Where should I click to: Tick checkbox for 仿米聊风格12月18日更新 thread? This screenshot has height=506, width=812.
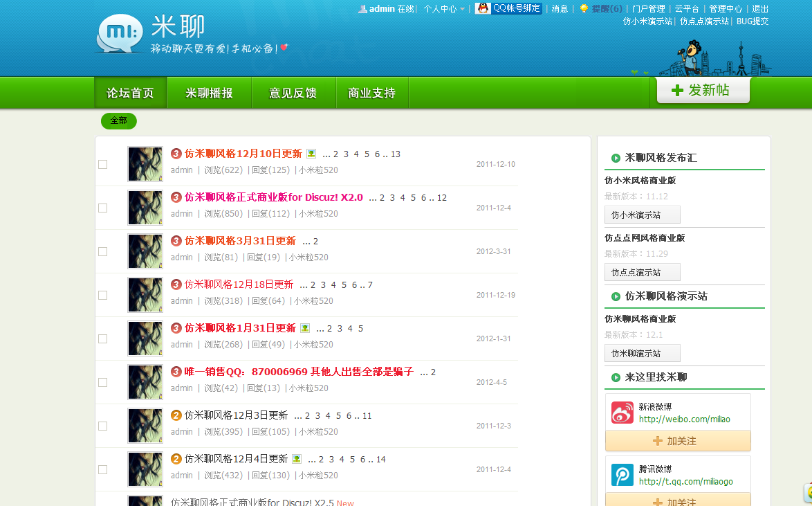click(102, 295)
